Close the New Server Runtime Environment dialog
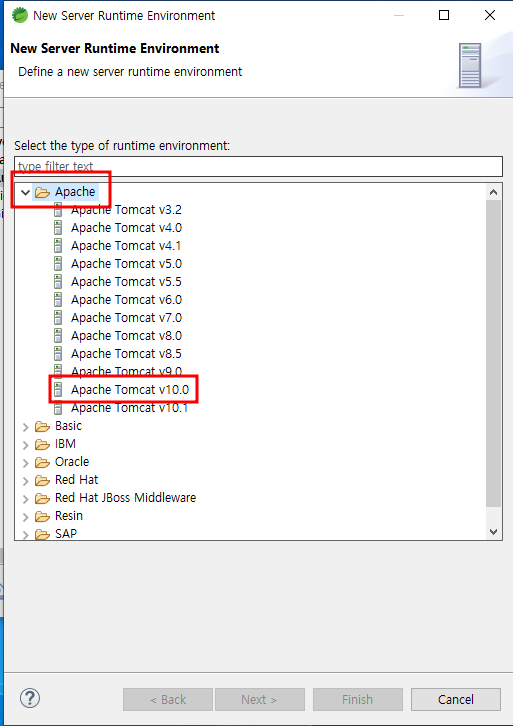This screenshot has height=726, width=513. [x=490, y=15]
